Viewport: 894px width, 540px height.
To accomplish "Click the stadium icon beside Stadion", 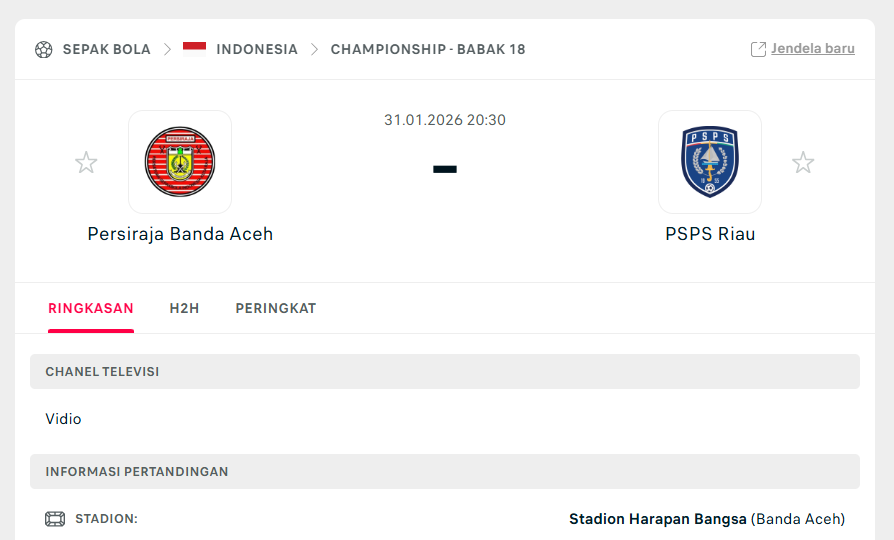I will (x=55, y=519).
